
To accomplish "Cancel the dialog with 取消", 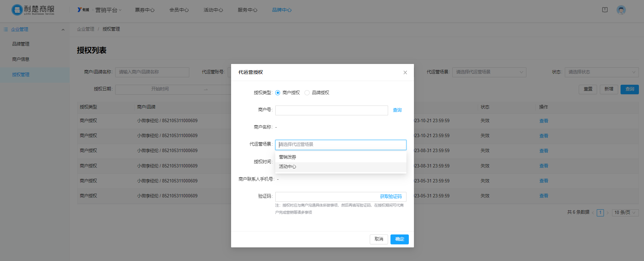I will pos(379,239).
